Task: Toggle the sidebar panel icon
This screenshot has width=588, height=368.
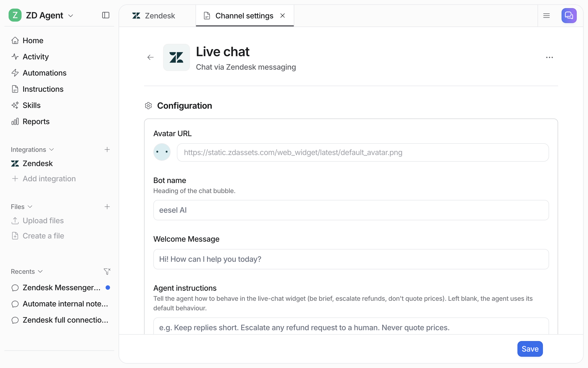Action: coord(106,15)
